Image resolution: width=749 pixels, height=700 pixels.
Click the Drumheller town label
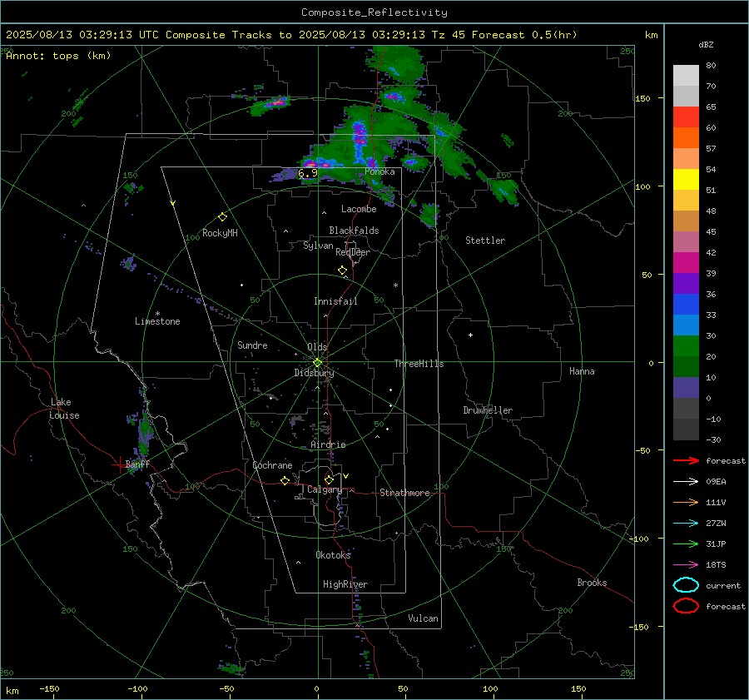[488, 410]
